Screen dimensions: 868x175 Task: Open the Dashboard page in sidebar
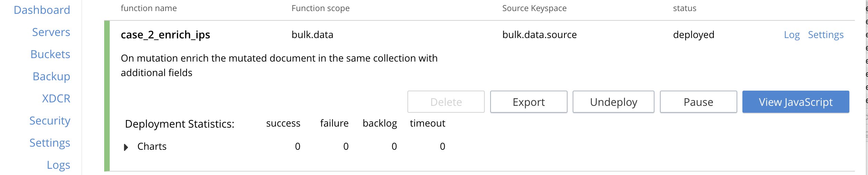(x=42, y=10)
